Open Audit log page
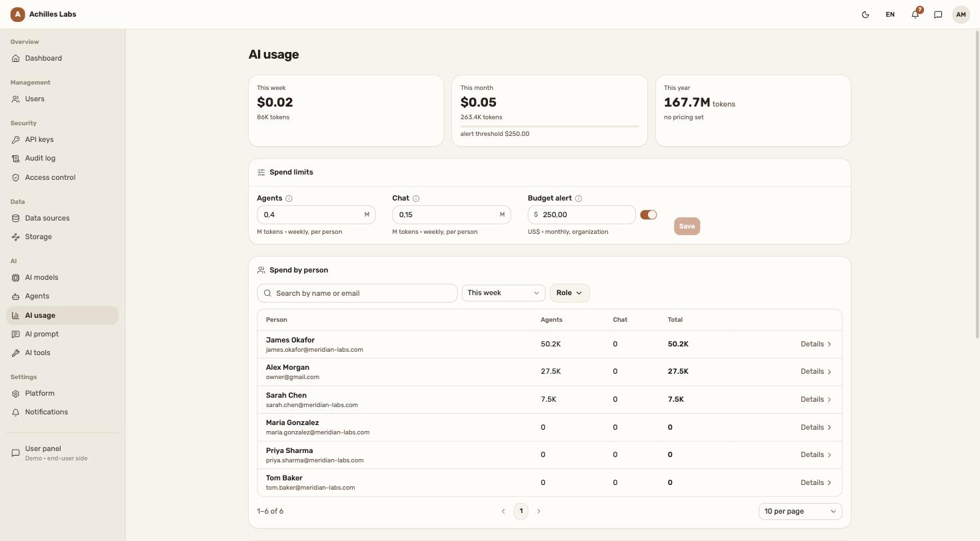This screenshot has height=541, width=980. click(x=63, y=158)
